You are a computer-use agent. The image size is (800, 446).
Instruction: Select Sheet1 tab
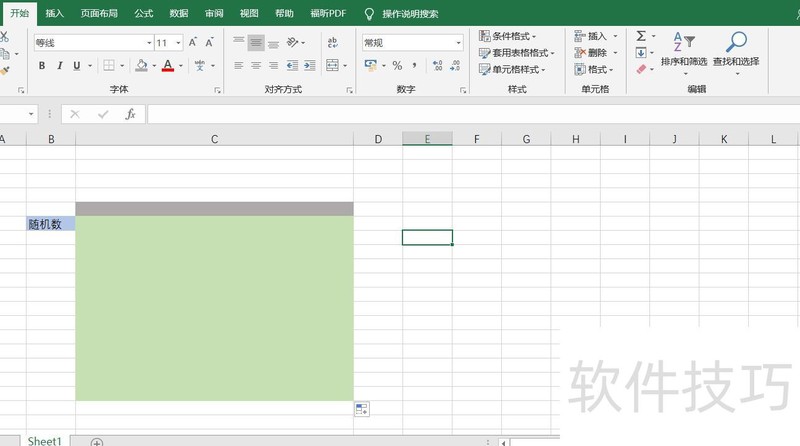pyautogui.click(x=44, y=441)
